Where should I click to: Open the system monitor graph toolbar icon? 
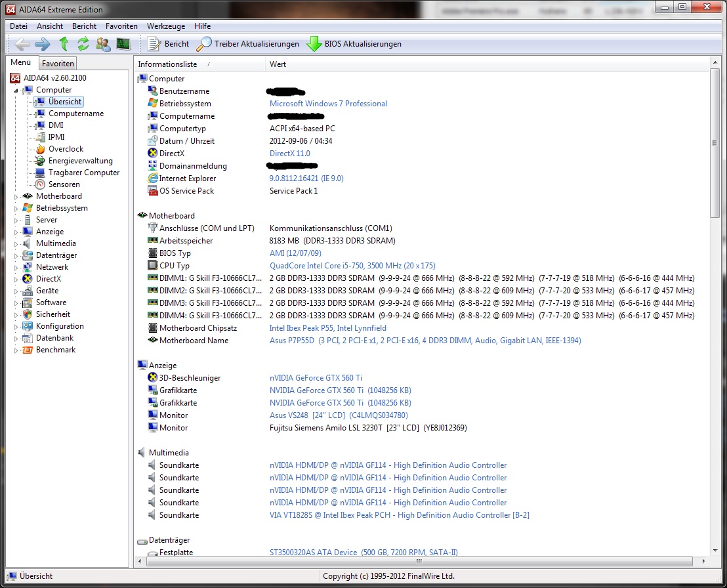(123, 44)
